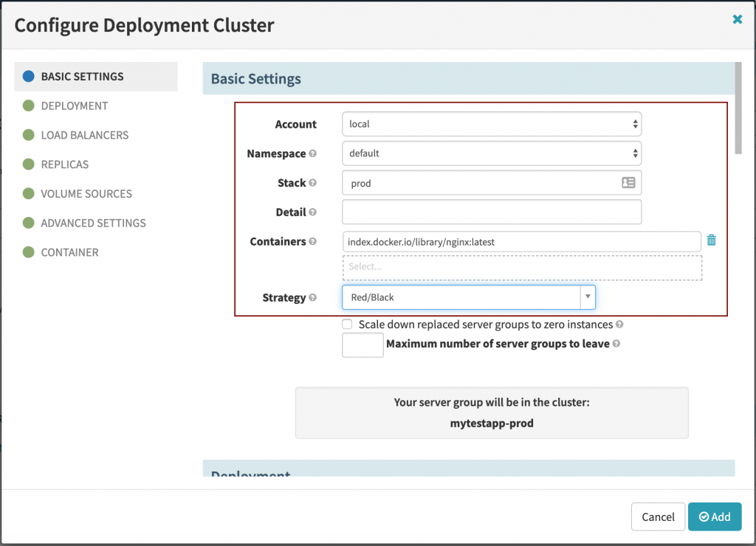Expand the Namespace dropdown

tap(492, 153)
